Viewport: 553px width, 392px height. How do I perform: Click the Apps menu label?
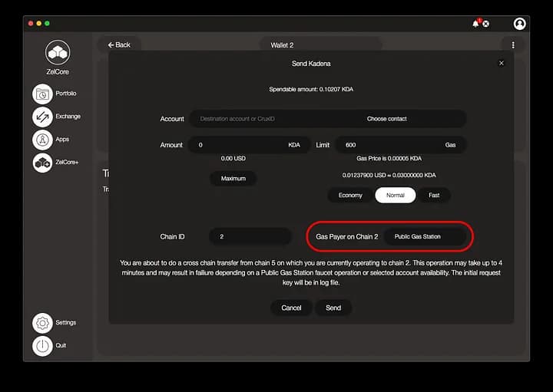[62, 139]
